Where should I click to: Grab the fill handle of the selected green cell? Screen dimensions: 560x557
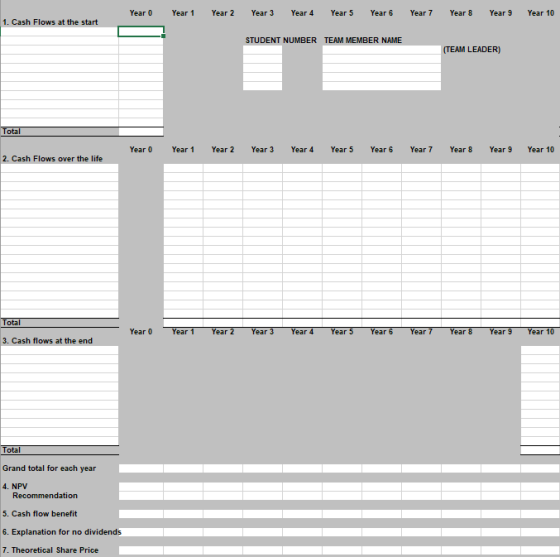click(164, 36)
